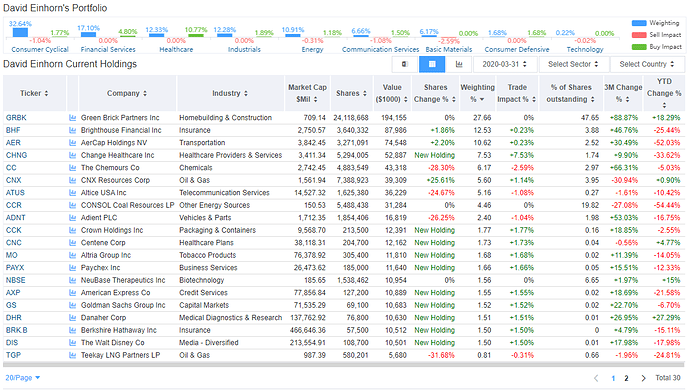Open the CHNG ticker link
Viewport: 690px width, 391px height.
point(16,155)
